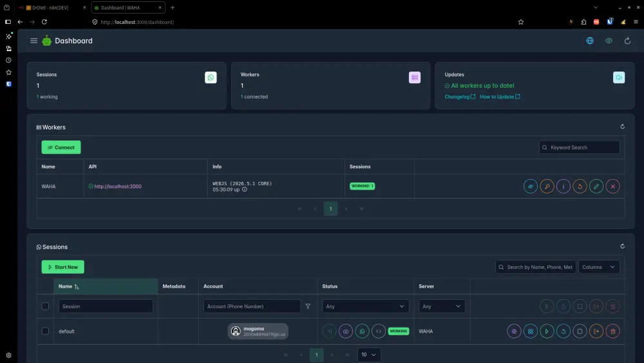Open the browser tabs list chevron
The image size is (644, 363).
coord(595,7)
